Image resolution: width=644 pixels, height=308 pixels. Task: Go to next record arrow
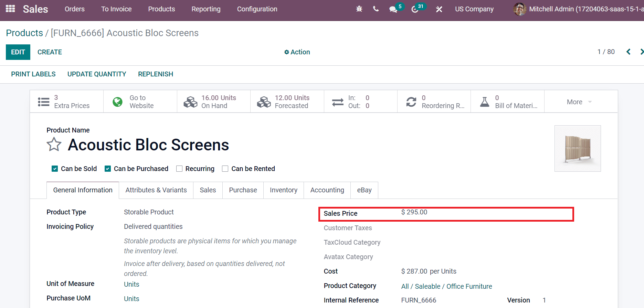[641, 52]
